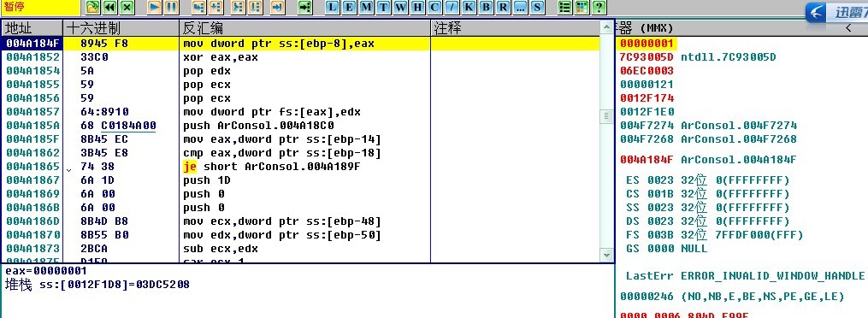Click disassembly scrollbar up arrow
The width and height of the screenshot is (868, 318).
(607, 27)
